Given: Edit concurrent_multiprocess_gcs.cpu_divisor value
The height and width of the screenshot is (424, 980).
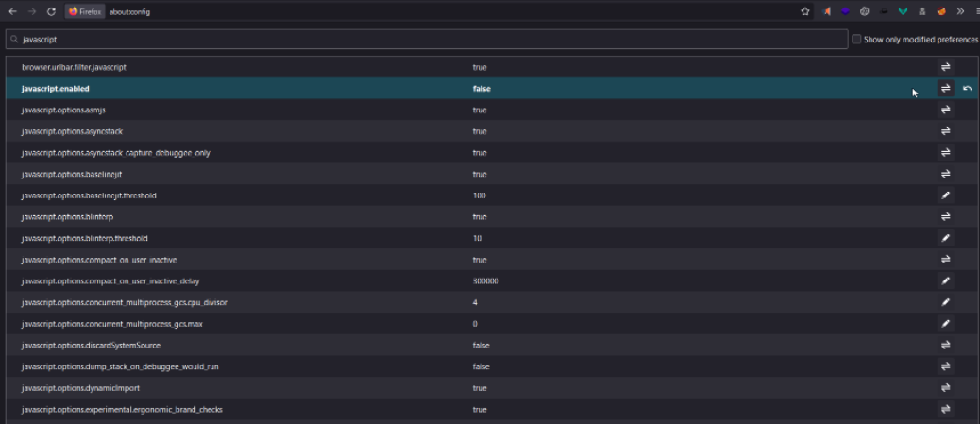Looking at the screenshot, I should coord(946,302).
